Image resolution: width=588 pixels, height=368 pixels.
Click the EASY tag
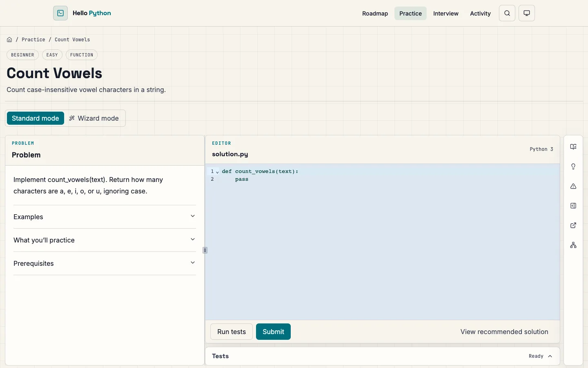52,55
